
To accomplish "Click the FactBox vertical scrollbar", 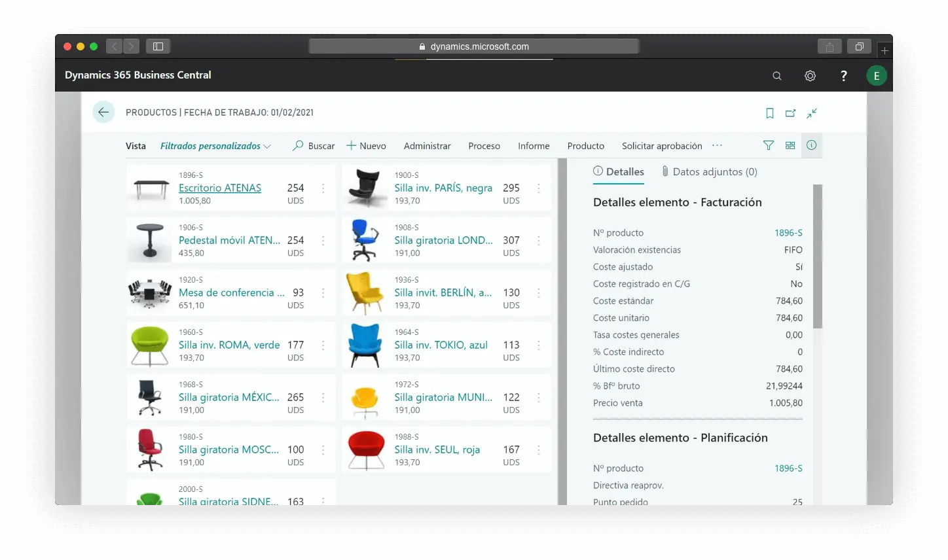I will click(817, 256).
